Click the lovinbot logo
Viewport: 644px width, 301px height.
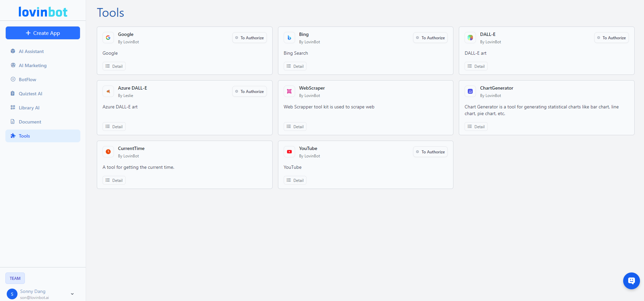(43, 12)
